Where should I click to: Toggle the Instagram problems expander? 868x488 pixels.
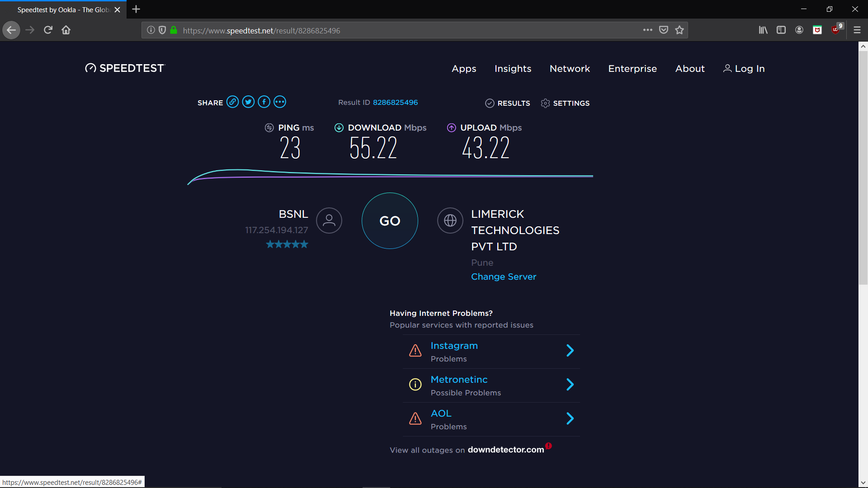[570, 351]
